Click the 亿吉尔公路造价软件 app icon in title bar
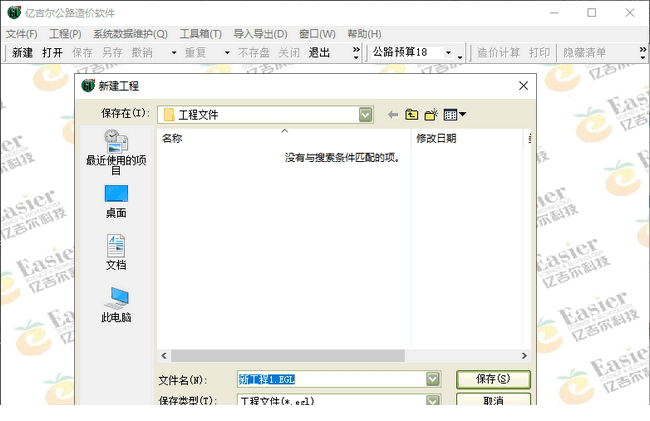Image resolution: width=650 pixels, height=421 pixels. 14,12
